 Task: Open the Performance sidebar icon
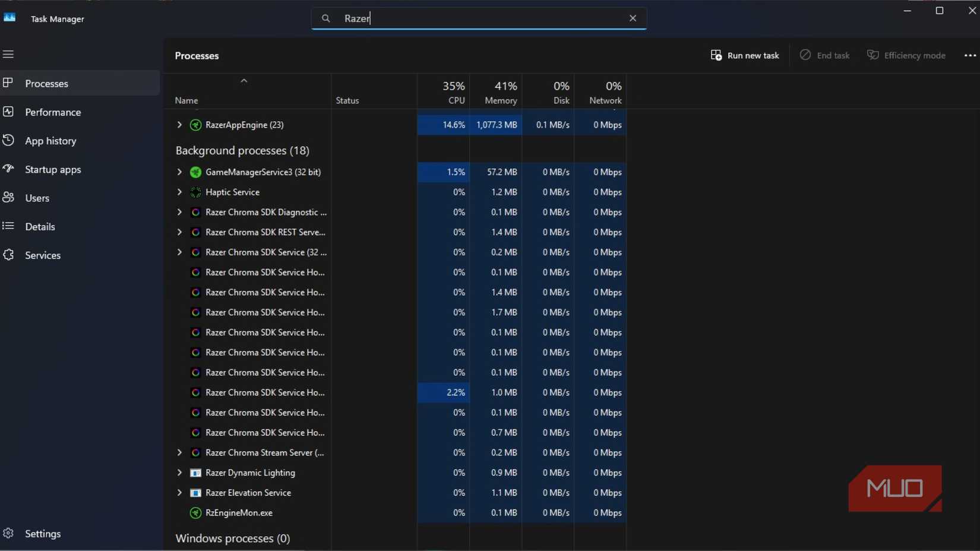click(9, 112)
